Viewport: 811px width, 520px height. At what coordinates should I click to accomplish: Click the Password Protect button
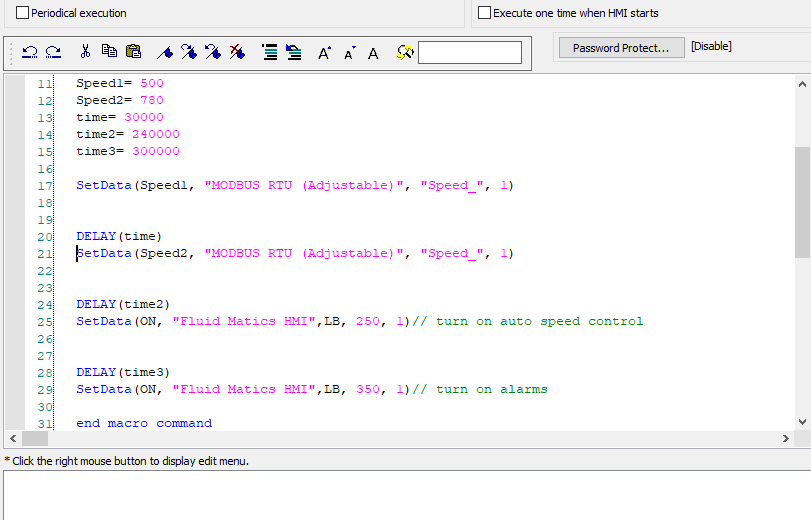tap(621, 48)
